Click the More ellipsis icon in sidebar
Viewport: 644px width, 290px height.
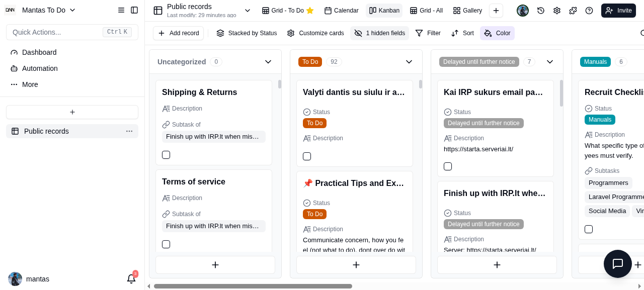[14, 84]
